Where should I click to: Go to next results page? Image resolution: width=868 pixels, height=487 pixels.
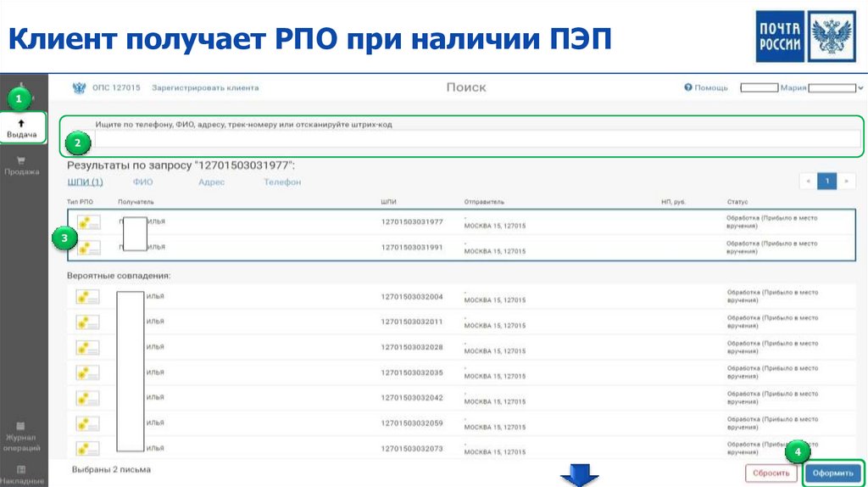846,182
